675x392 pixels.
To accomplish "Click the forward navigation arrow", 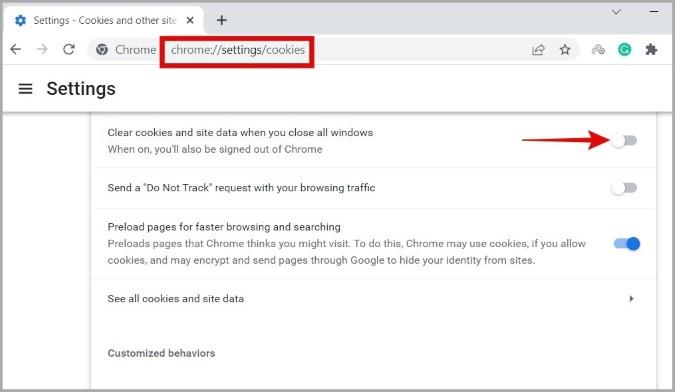I will pyautogui.click(x=42, y=49).
